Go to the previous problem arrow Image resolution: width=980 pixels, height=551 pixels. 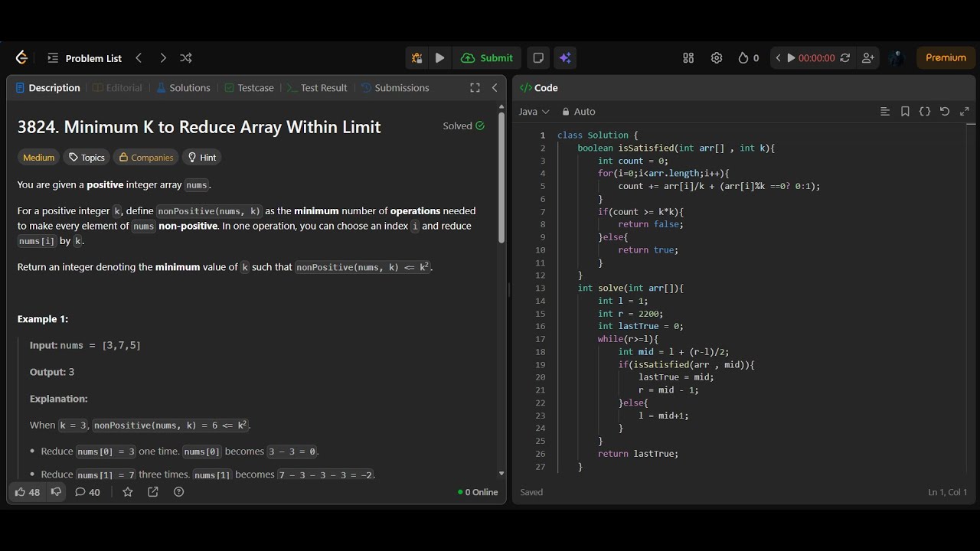pyautogui.click(x=139, y=57)
